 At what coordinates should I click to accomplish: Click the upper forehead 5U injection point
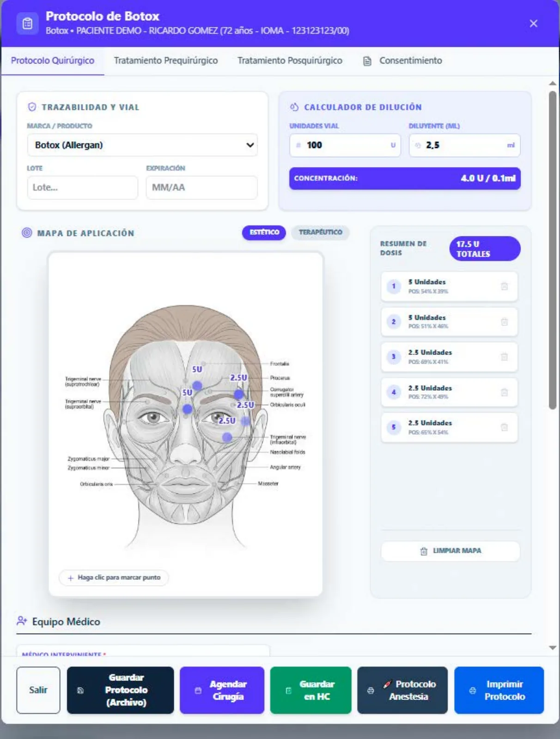coord(197,386)
